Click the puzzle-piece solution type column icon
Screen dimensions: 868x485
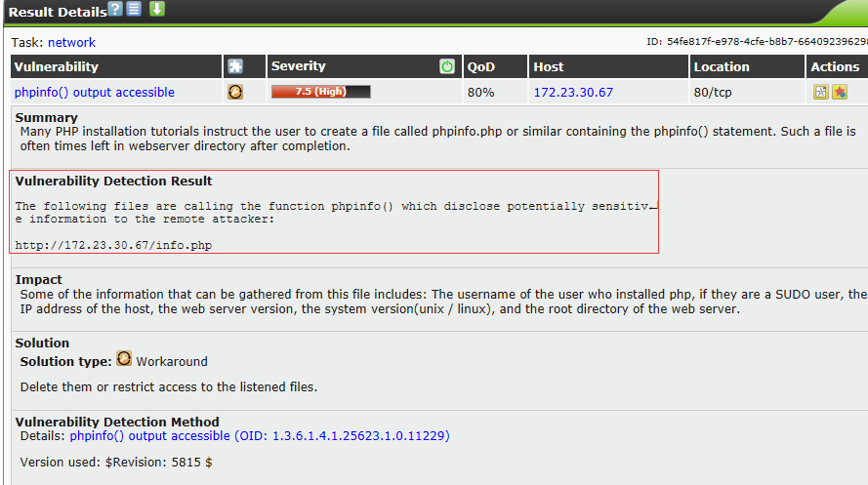[235, 66]
